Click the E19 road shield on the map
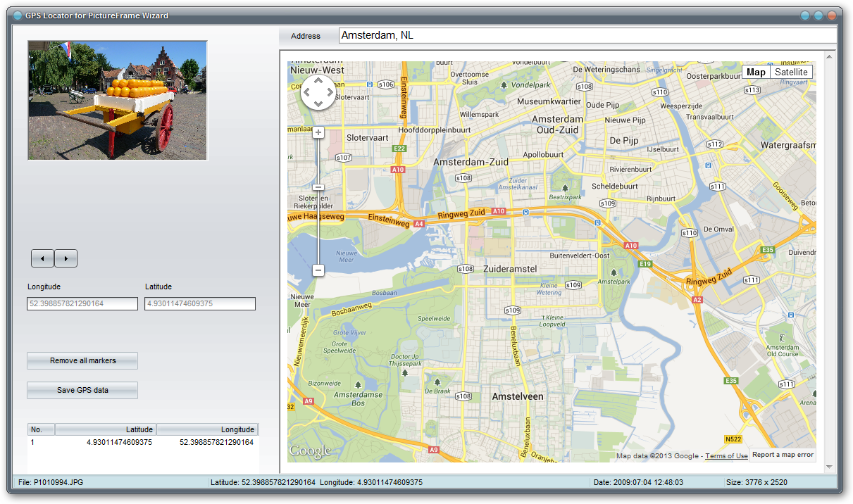853x504 pixels. (645, 264)
